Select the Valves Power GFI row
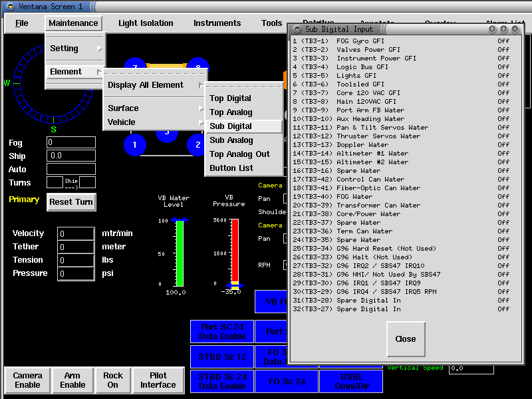Image resolution: width=532 pixels, height=399 pixels. tap(402, 49)
